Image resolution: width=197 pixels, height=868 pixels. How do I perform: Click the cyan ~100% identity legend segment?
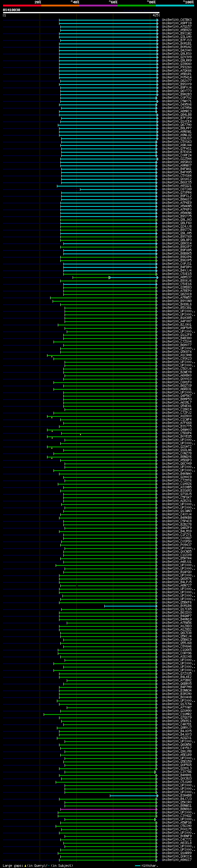(x=175, y=6)
